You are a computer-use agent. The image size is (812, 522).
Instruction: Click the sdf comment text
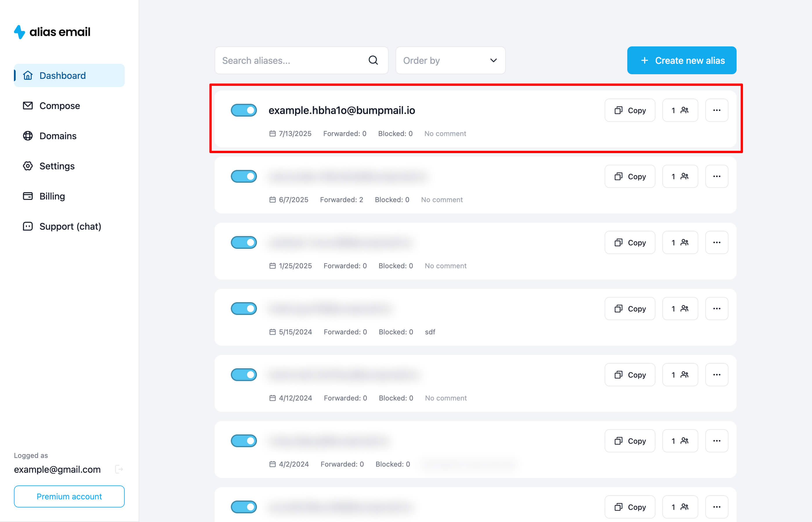click(x=430, y=332)
